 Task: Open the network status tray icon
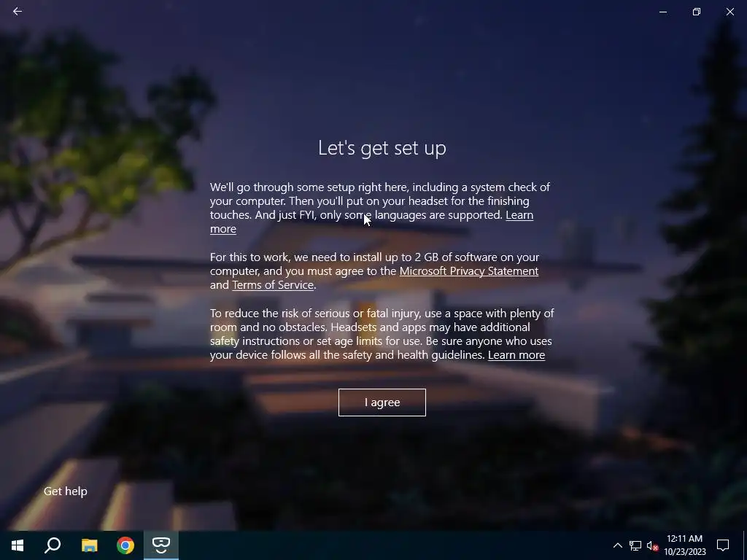(635, 545)
